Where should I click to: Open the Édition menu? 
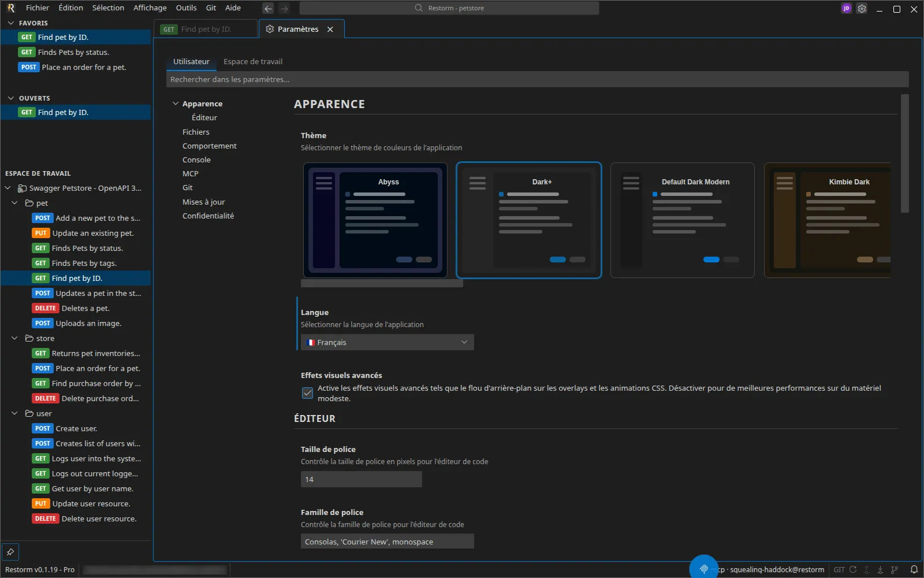pyautogui.click(x=71, y=8)
